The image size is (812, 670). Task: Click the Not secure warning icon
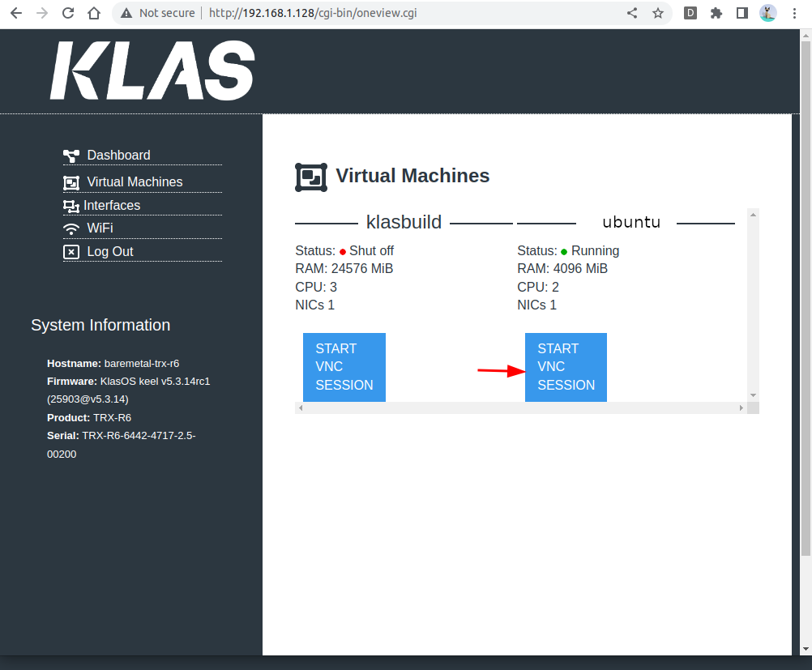126,13
